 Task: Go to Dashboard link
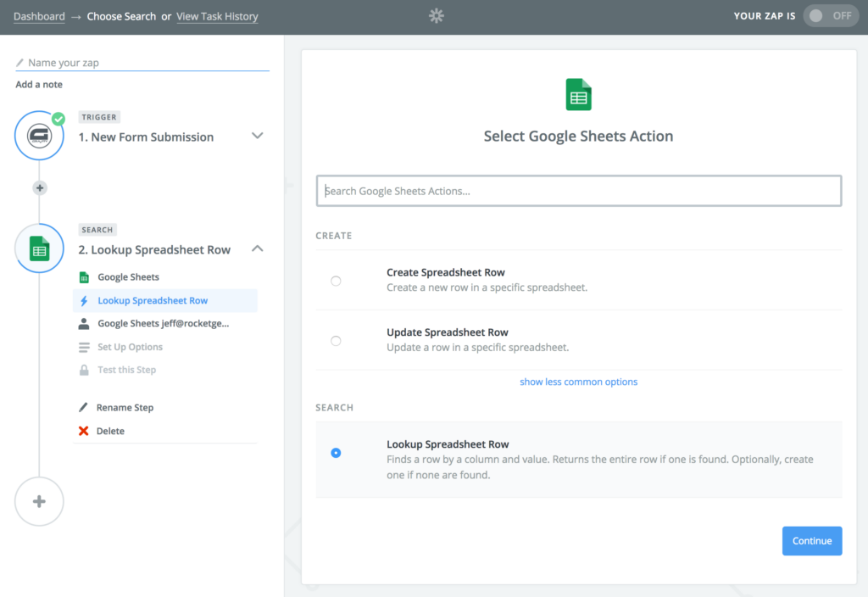pos(39,17)
